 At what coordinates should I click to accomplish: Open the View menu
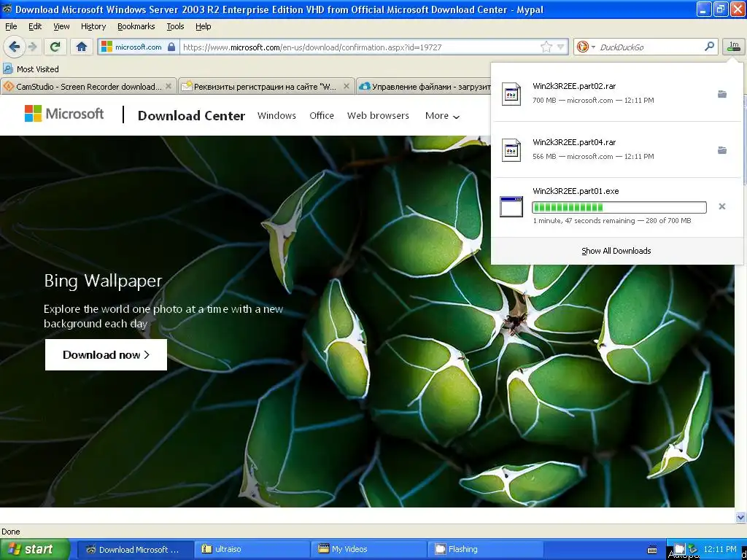click(x=61, y=26)
